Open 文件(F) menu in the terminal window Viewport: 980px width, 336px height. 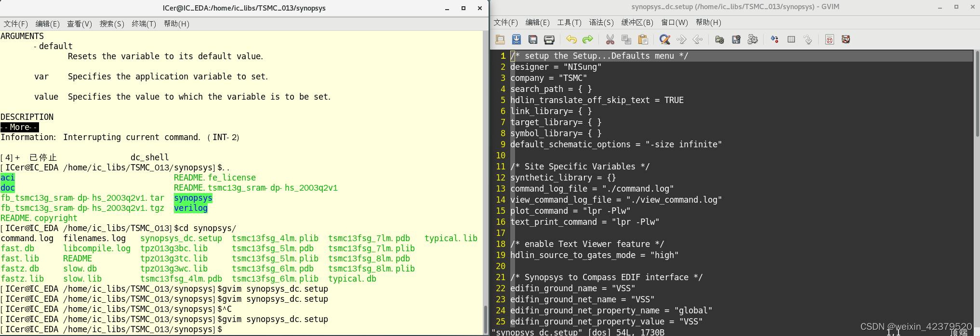[16, 24]
